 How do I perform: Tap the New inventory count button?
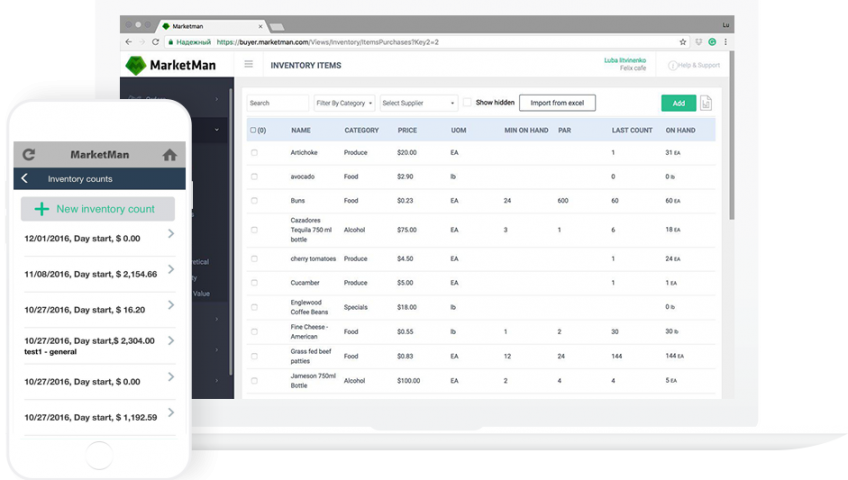coord(98,209)
